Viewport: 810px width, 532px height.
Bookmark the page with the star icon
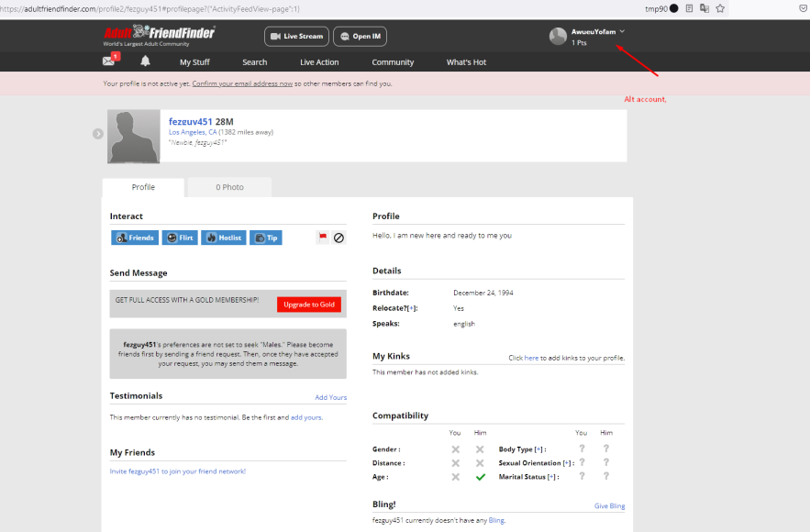pos(720,8)
